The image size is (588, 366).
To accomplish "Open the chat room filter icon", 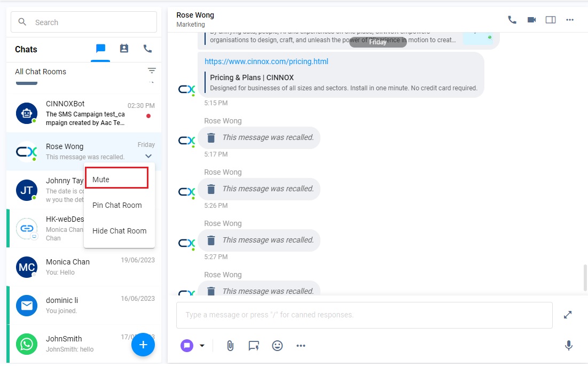I will [x=152, y=71].
